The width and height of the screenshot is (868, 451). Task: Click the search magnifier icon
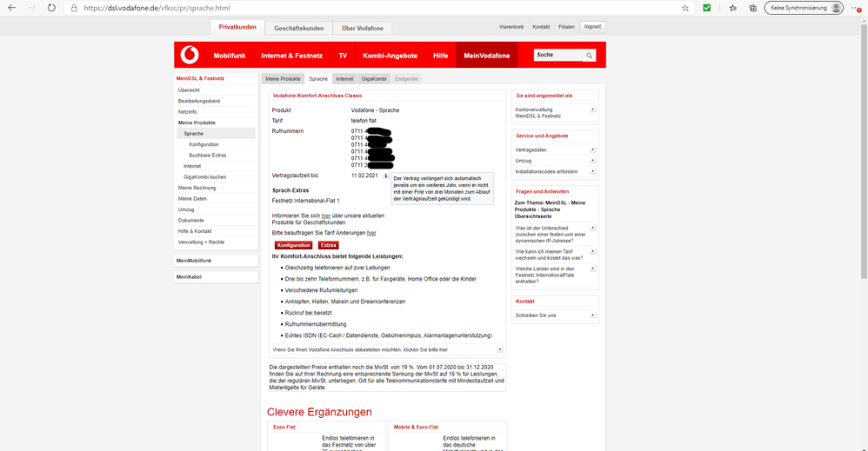pyautogui.click(x=589, y=56)
